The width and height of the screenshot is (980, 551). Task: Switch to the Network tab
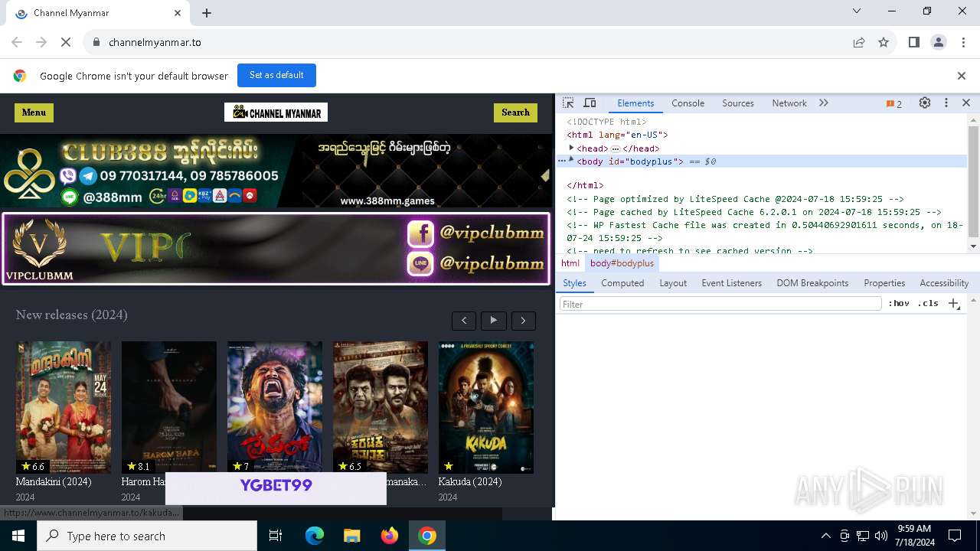coord(789,103)
